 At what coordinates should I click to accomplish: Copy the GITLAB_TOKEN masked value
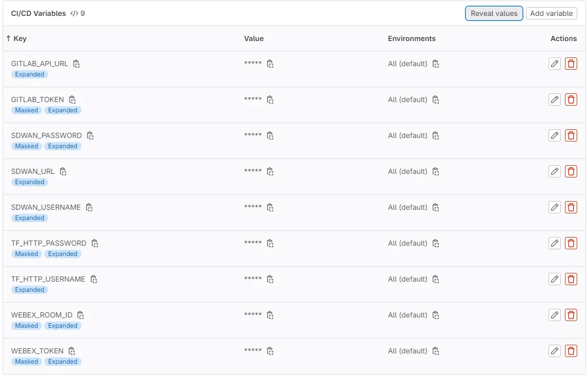click(x=270, y=100)
